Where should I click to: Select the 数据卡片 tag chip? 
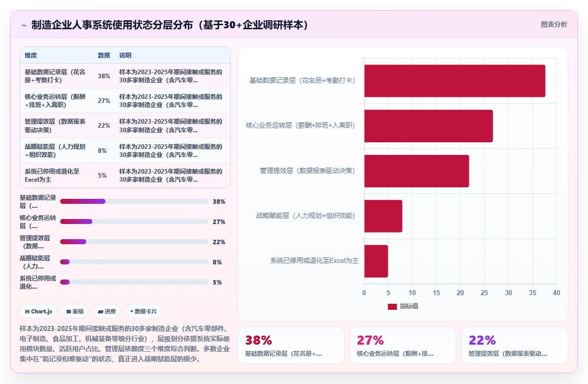click(143, 311)
